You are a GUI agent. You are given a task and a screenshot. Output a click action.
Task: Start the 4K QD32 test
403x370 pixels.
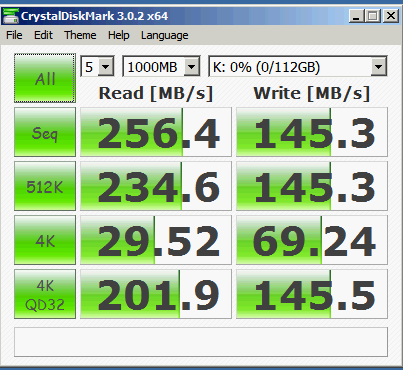[45, 294]
